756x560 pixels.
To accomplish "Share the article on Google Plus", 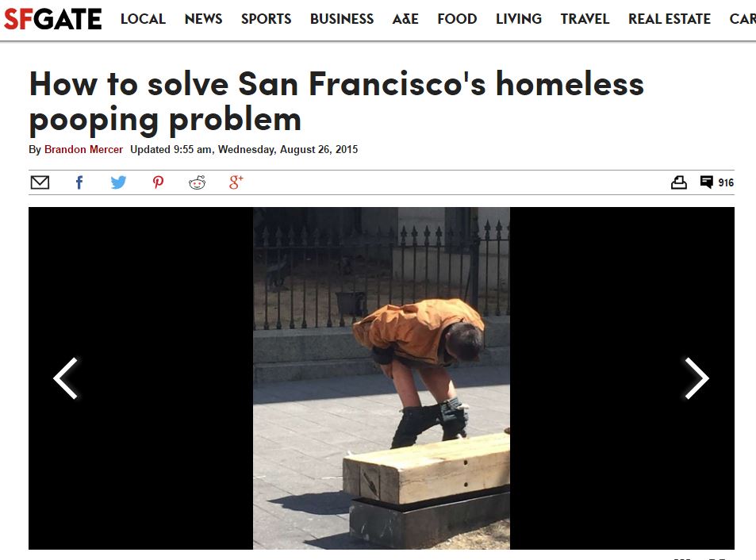I will [236, 182].
